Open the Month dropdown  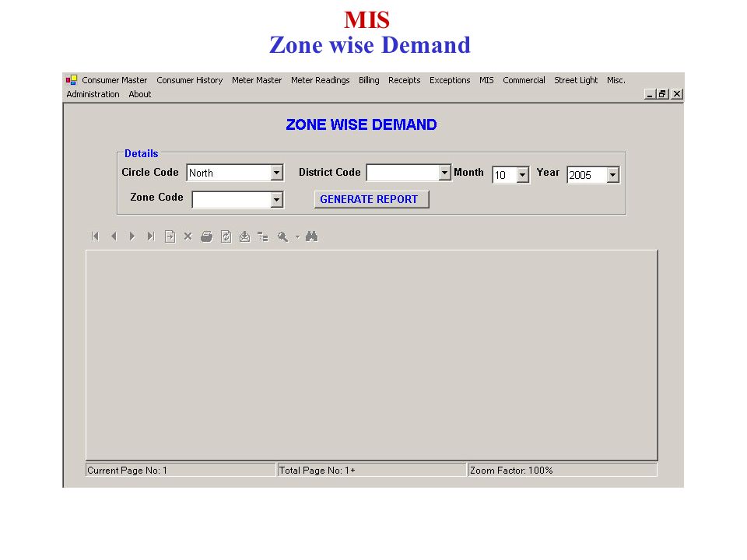tap(522, 175)
